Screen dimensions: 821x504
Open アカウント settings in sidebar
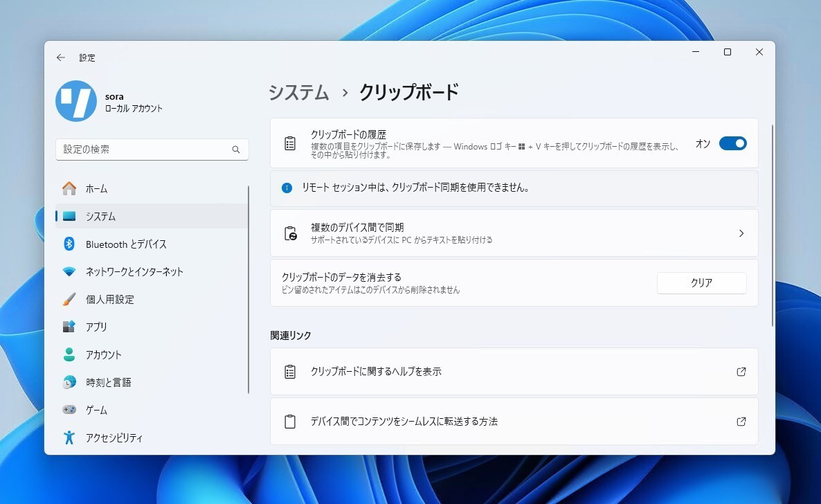coord(103,355)
